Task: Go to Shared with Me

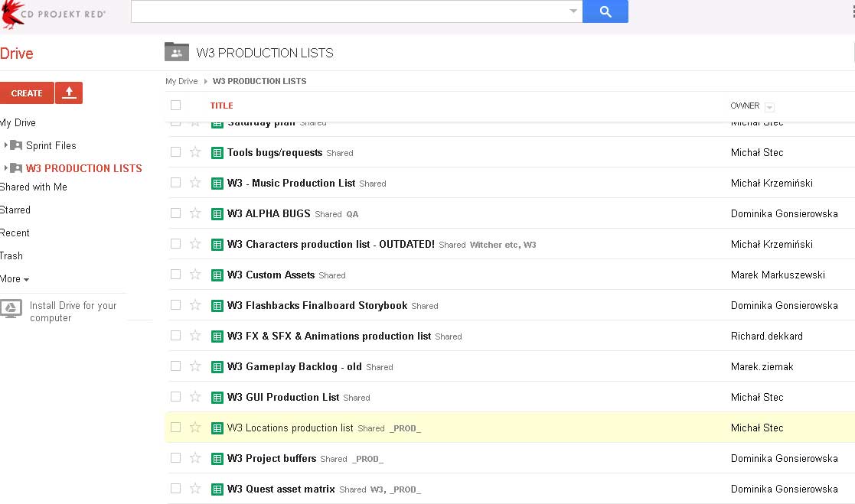Action: (x=33, y=187)
